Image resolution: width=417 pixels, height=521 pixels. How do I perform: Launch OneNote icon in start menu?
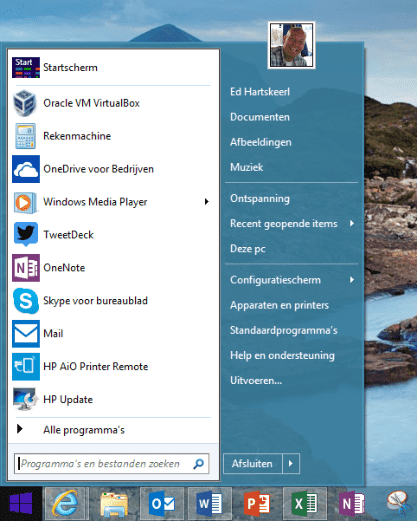26,268
